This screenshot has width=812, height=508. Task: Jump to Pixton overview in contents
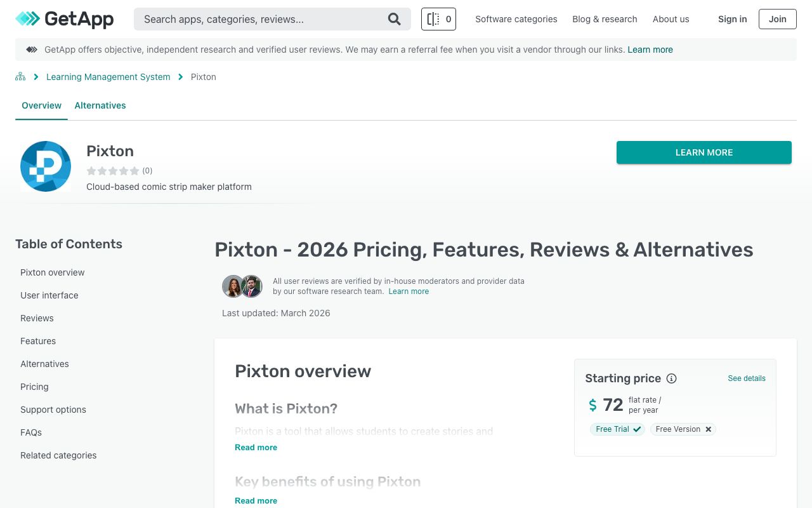53,272
